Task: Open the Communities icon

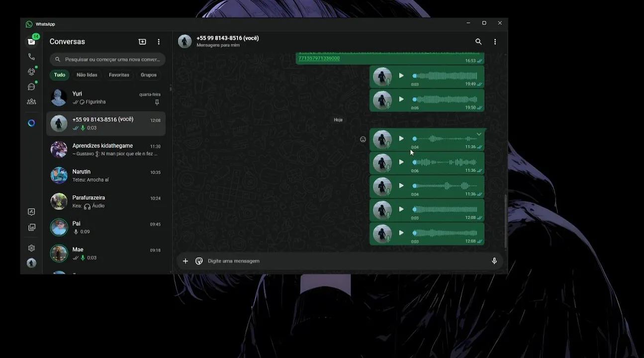Action: tap(31, 101)
